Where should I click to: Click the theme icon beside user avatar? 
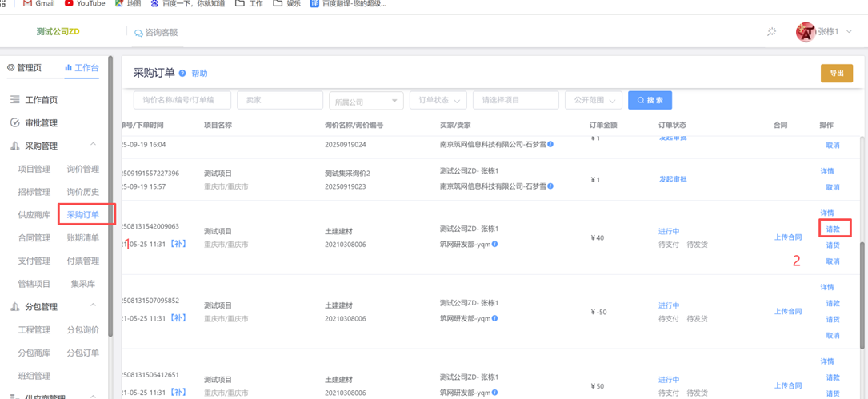tap(771, 32)
